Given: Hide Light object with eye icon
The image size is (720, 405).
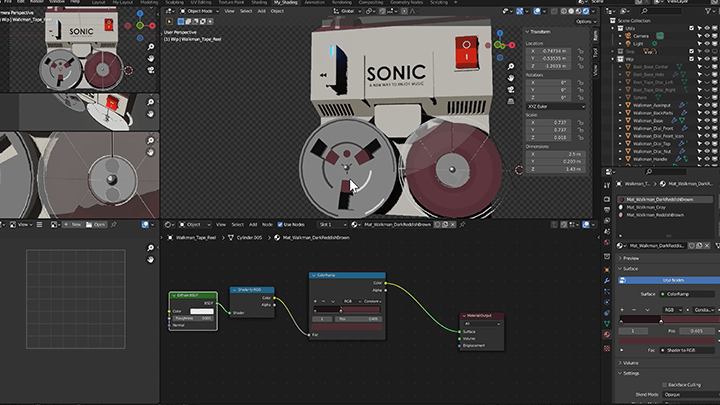Looking at the screenshot, I should (x=707, y=44).
